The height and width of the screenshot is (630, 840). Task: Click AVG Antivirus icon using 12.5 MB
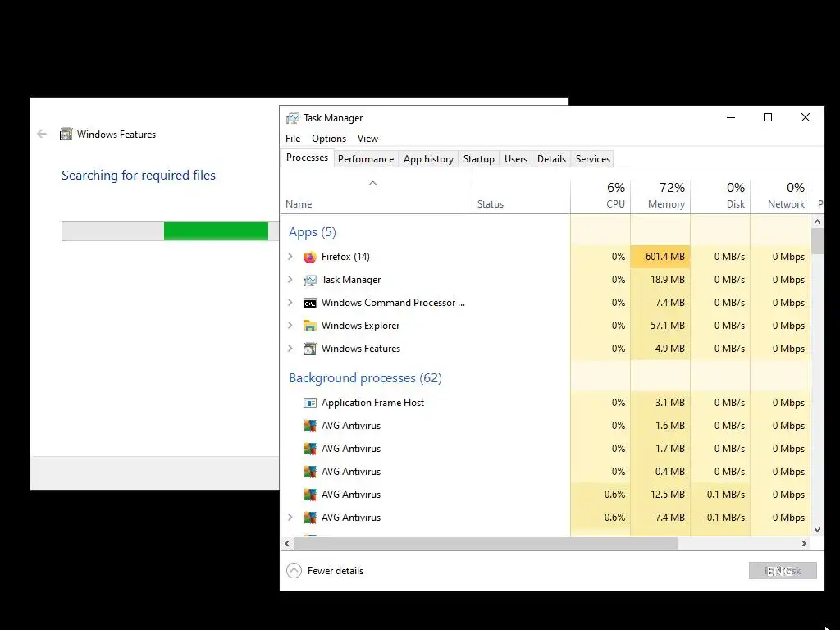tap(309, 495)
